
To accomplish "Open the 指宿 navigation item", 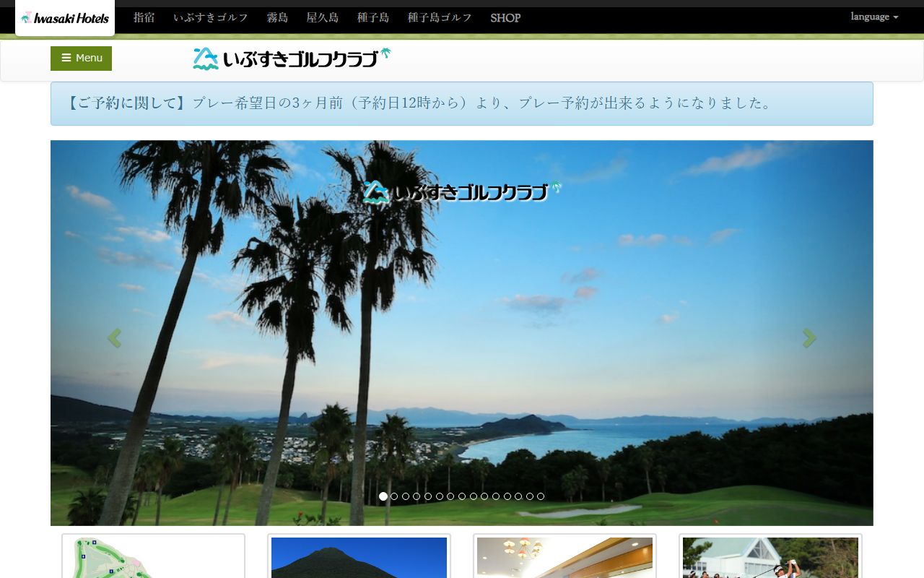I will [x=144, y=17].
